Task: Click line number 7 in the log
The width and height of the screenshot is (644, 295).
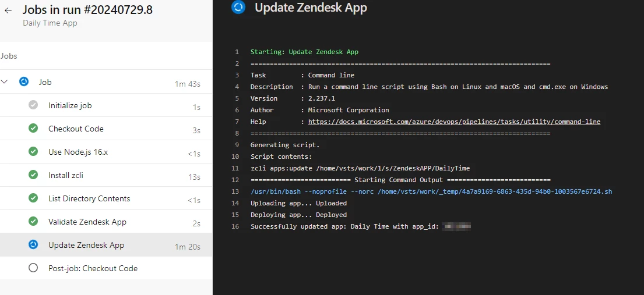Action: 237,122
